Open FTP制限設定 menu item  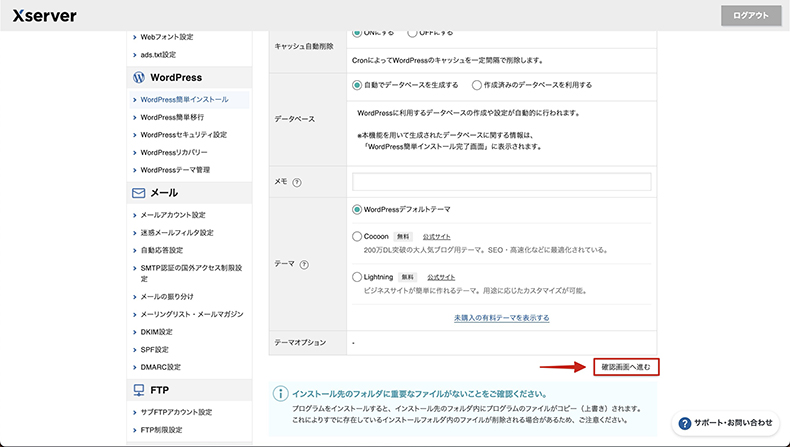tap(161, 430)
